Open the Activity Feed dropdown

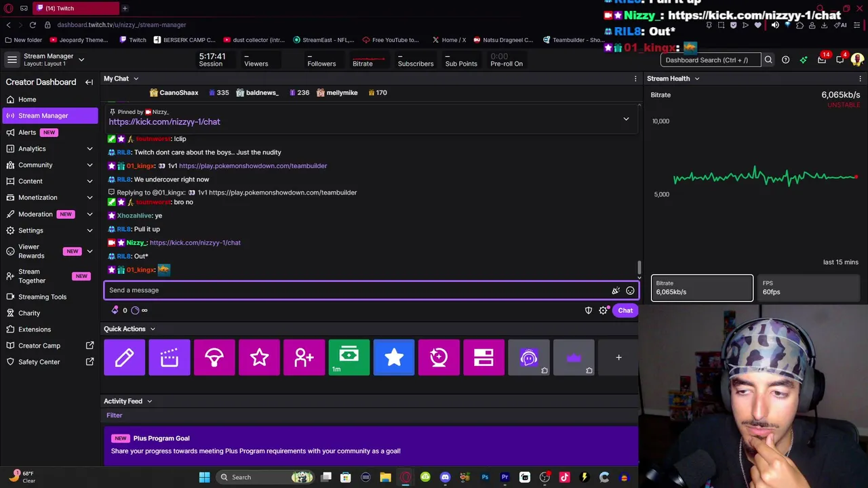tap(149, 401)
